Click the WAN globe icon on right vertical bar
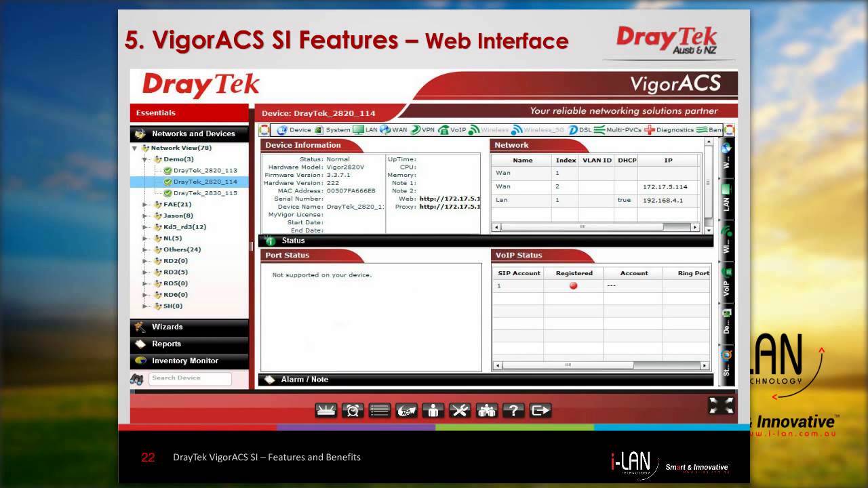Screen dimensions: 868x488 tap(726, 148)
